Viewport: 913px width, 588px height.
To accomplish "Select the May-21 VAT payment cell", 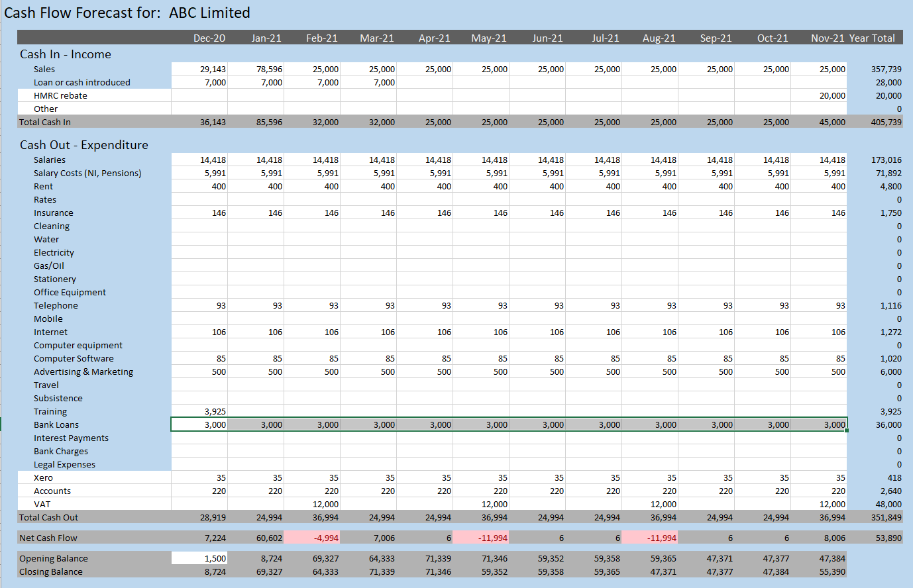I will [x=481, y=504].
